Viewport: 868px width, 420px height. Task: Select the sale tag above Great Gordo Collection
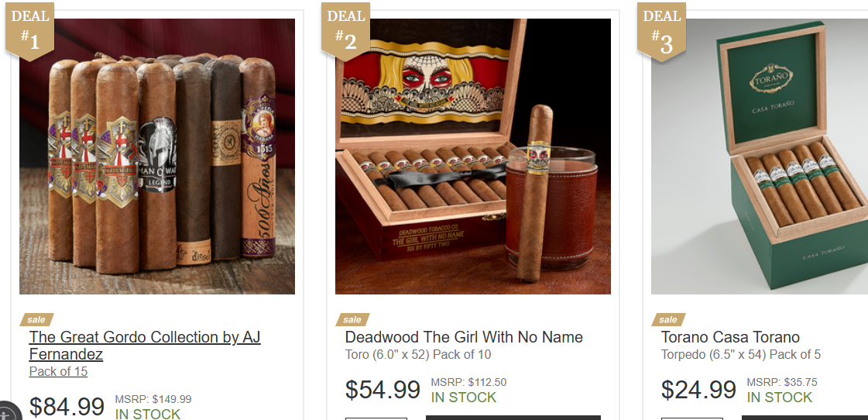point(36,320)
